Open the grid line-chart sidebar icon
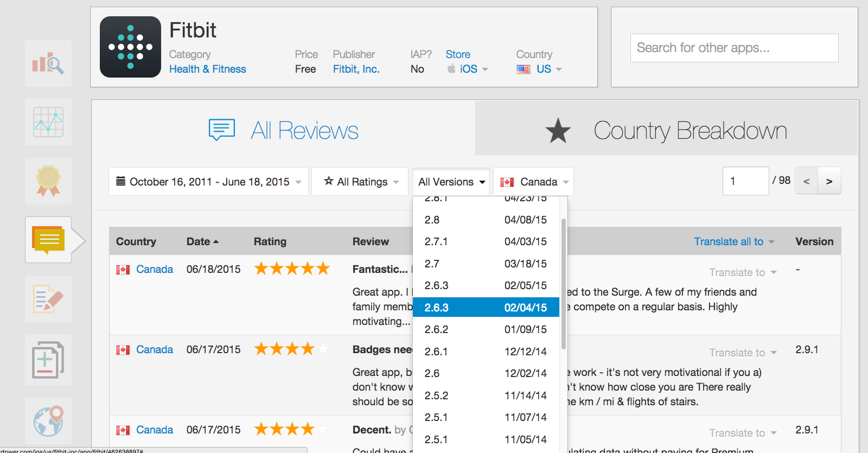The image size is (868, 453). 48,122
